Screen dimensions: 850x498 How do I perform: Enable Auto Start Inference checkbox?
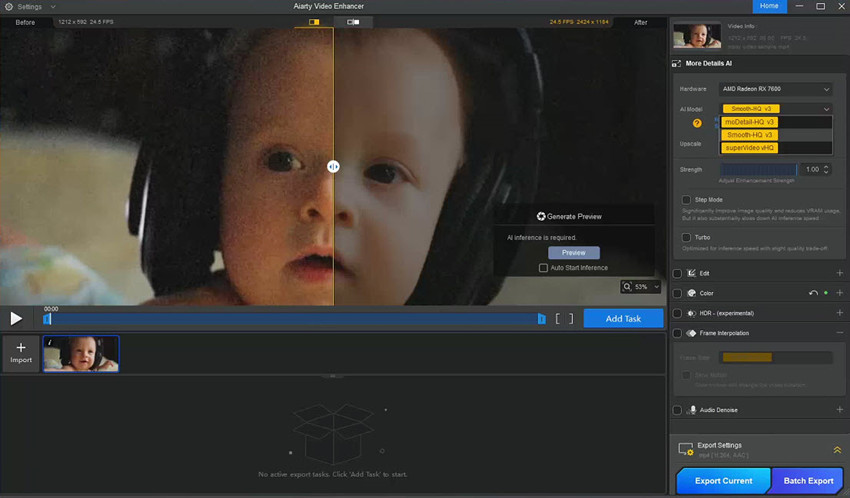tap(543, 268)
